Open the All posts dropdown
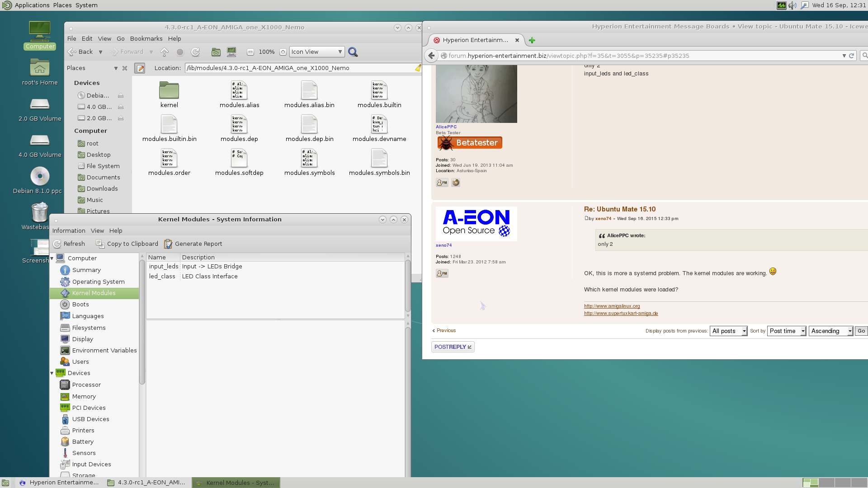Image resolution: width=868 pixels, height=488 pixels. click(728, 331)
